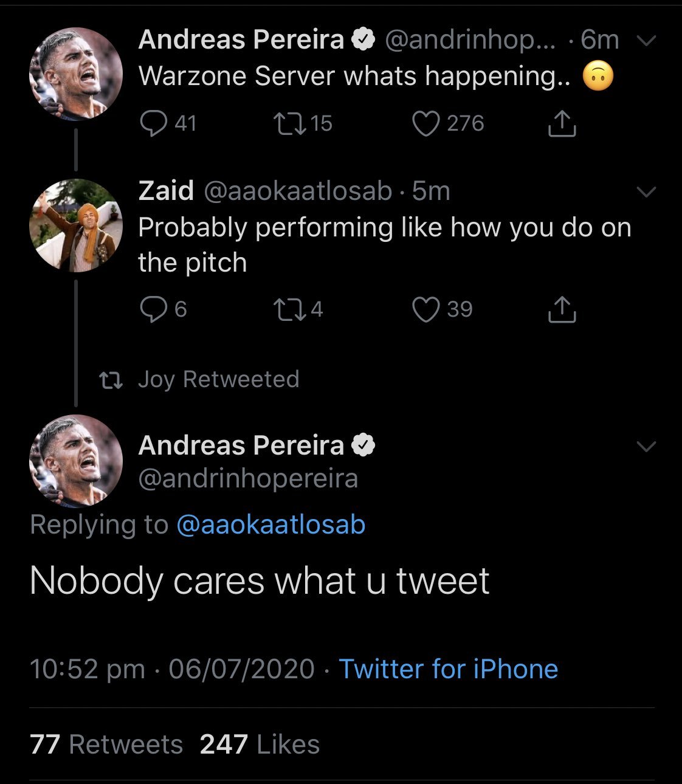Expand options for the "Nobody cares" tweet
Image resolution: width=682 pixels, height=784 pixels.
pos(646,447)
